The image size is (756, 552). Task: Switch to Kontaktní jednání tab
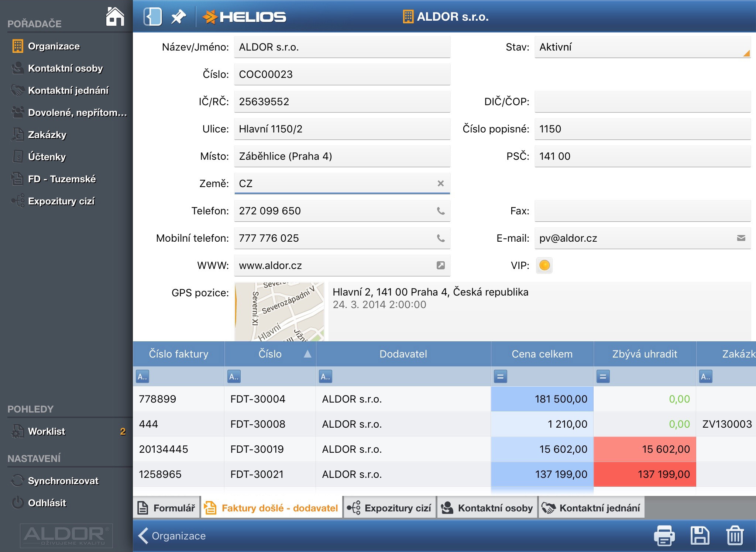[592, 508]
